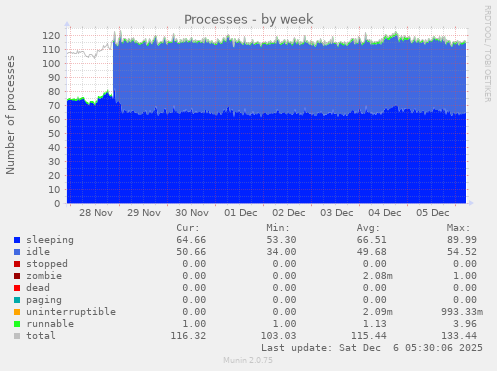Click sleeping average value 66.51
497x371 pixels.
pos(371,240)
